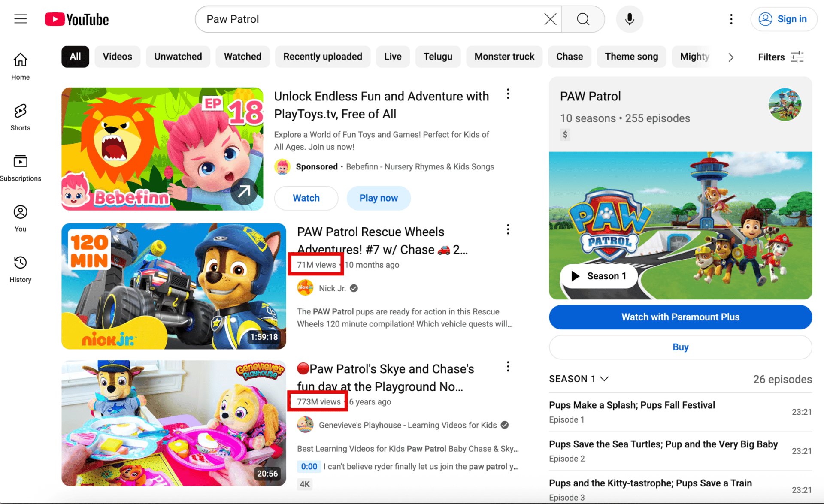Open Genevieve's Playhouse video thumbnail

[173, 423]
